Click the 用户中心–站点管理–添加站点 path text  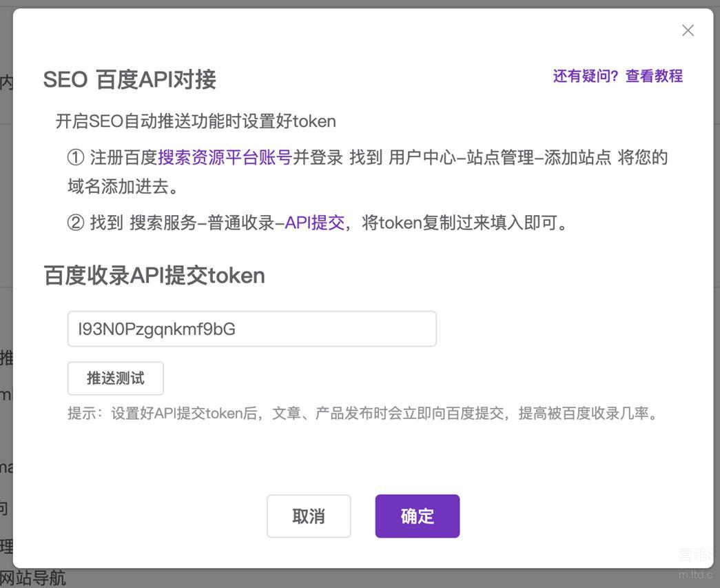pos(500,157)
